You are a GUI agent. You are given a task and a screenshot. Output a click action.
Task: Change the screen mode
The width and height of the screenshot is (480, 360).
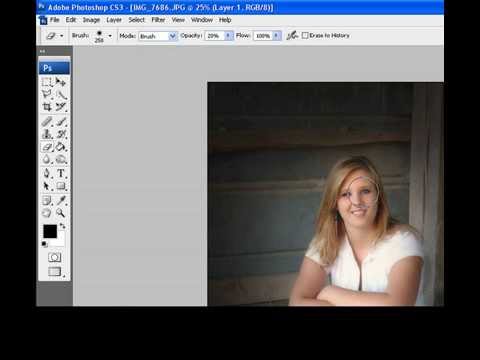point(55,272)
